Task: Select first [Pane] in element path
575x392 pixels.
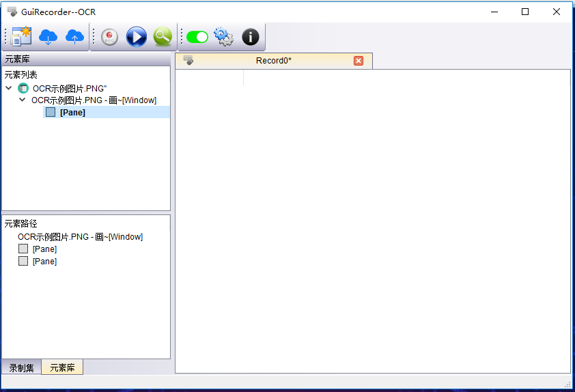Action: coord(45,249)
